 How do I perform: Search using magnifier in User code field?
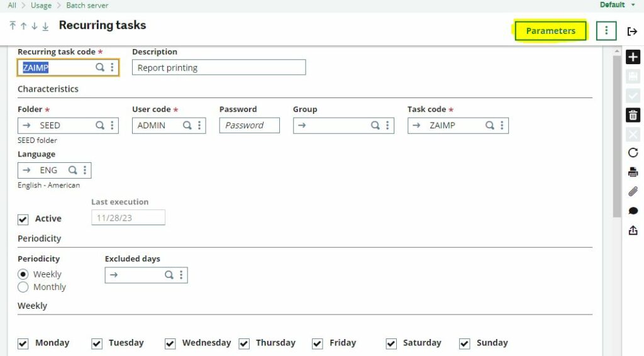187,125
